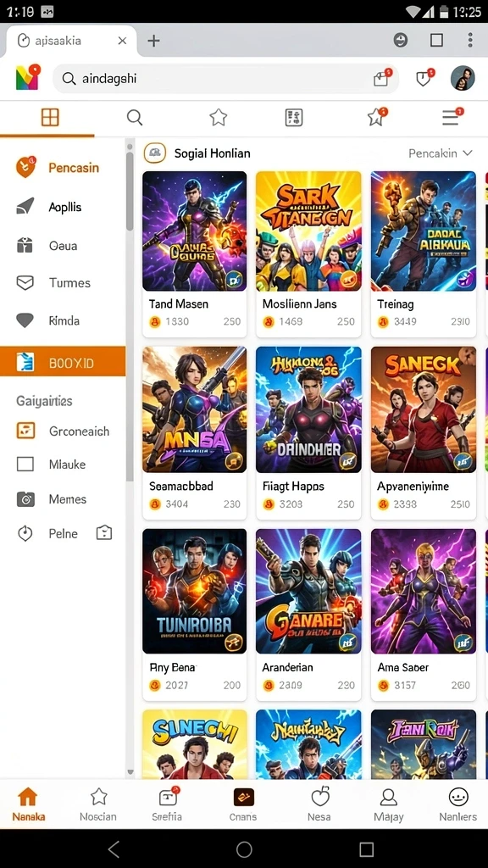This screenshot has width=488, height=868.
Task: Open the Moslienn Jans game thumbnail
Action: point(308,231)
